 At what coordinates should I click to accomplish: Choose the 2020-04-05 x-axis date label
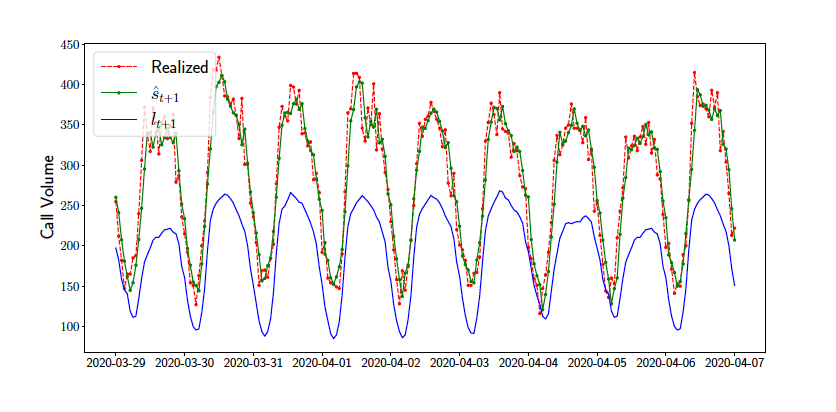click(598, 360)
